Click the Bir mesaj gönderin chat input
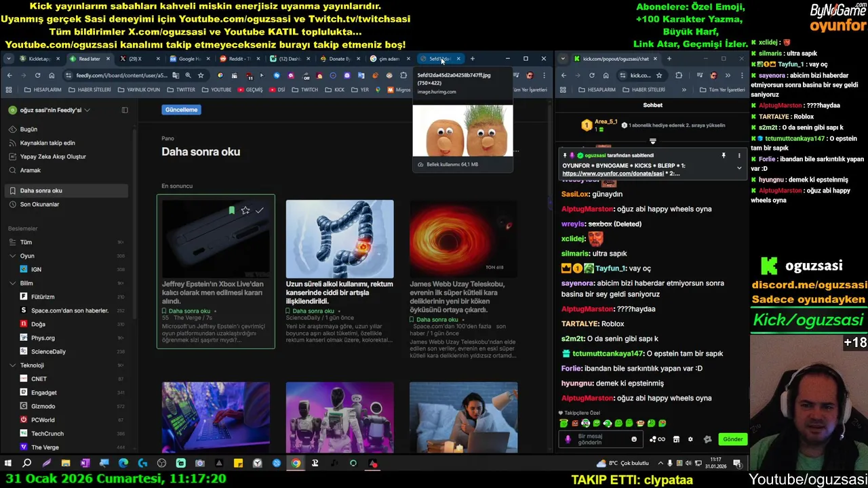The height and width of the screenshot is (488, 868). [600, 439]
